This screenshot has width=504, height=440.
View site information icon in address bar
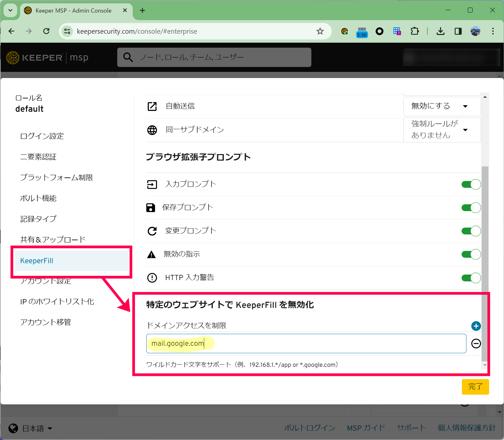[67, 31]
